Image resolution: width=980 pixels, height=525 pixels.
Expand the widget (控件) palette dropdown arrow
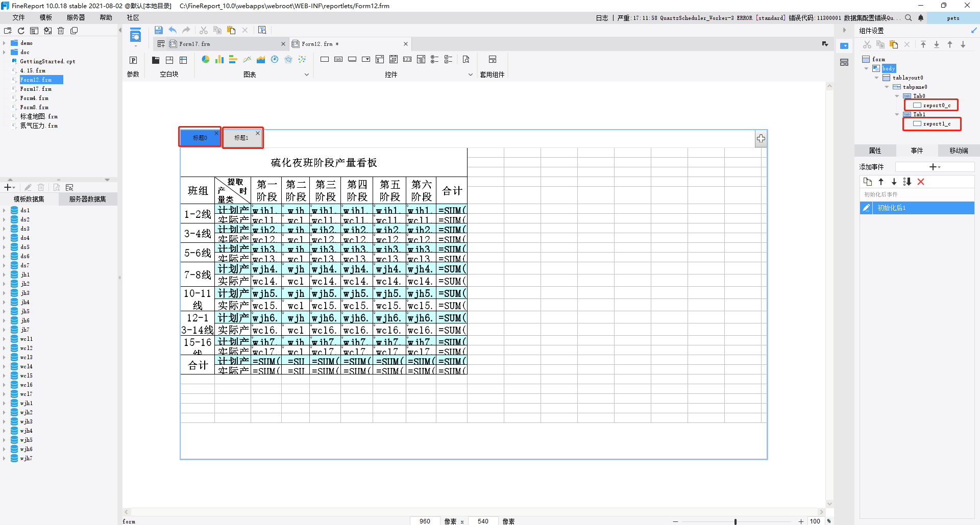pyautogui.click(x=471, y=74)
